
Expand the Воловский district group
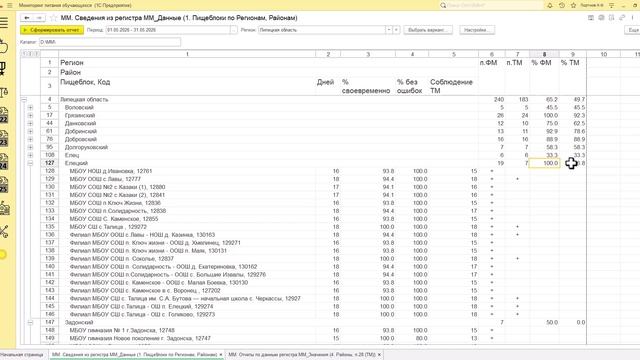coord(30,107)
